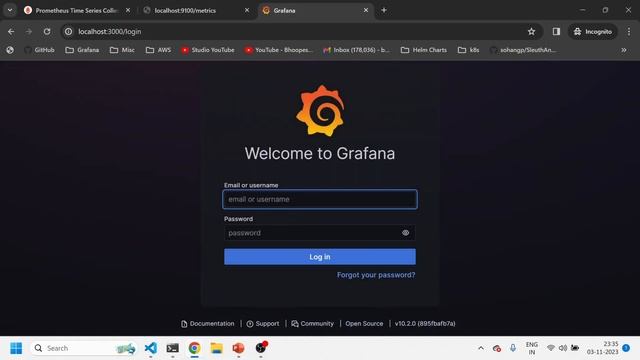
Task: Open the Inbox Gmail bookmark
Action: [x=356, y=50]
